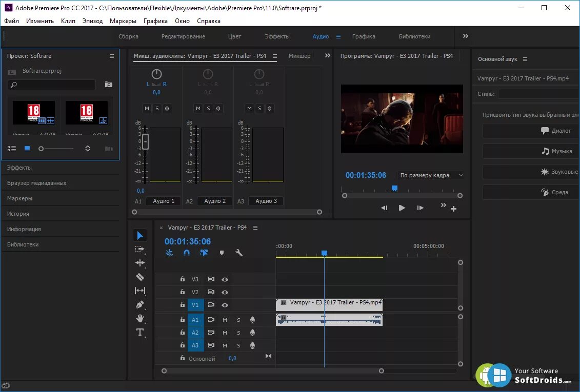Select the Razor tool in the toolbar
This screenshot has width=580, height=392.
point(139,277)
